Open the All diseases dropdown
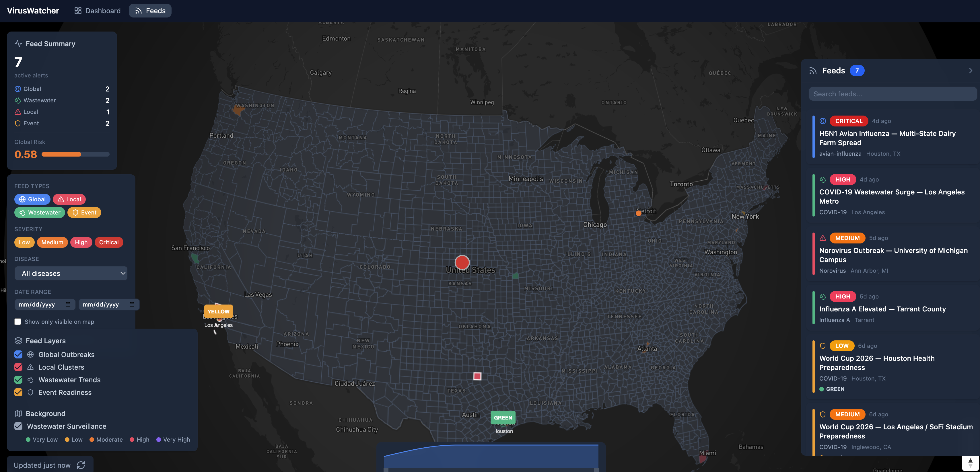The image size is (980, 472). pos(71,273)
